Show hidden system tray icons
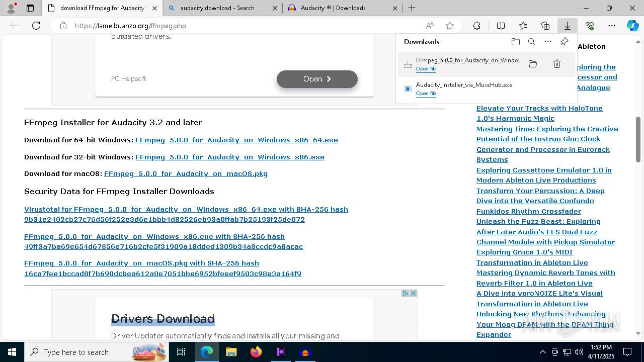The image size is (644, 362). tap(542, 352)
